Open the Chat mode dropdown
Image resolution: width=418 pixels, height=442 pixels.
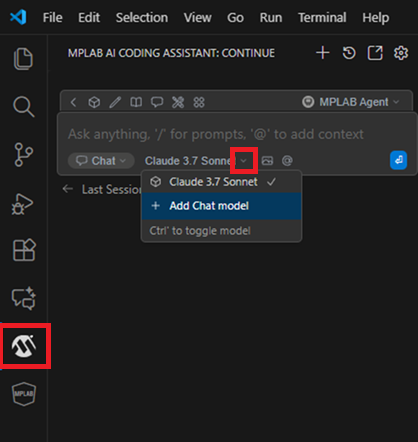101,161
